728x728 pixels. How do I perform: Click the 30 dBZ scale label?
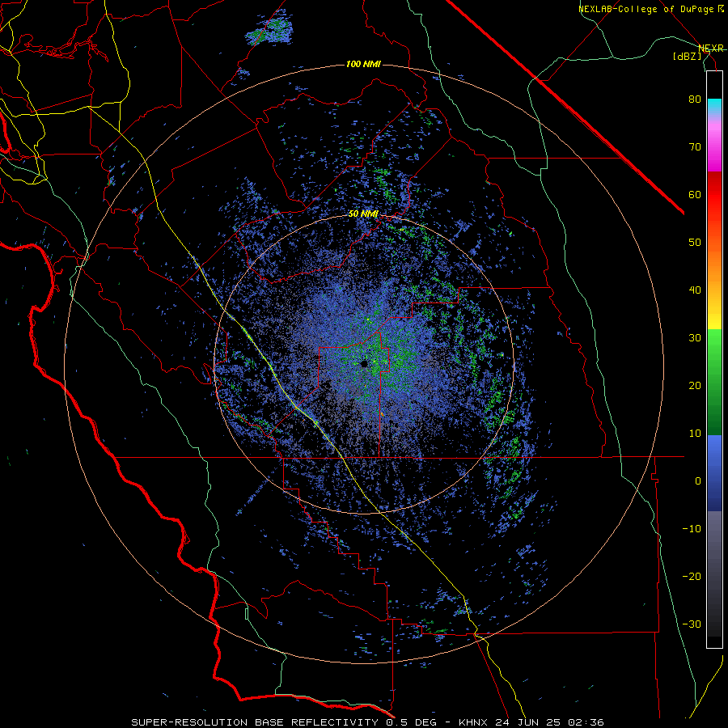click(695, 338)
